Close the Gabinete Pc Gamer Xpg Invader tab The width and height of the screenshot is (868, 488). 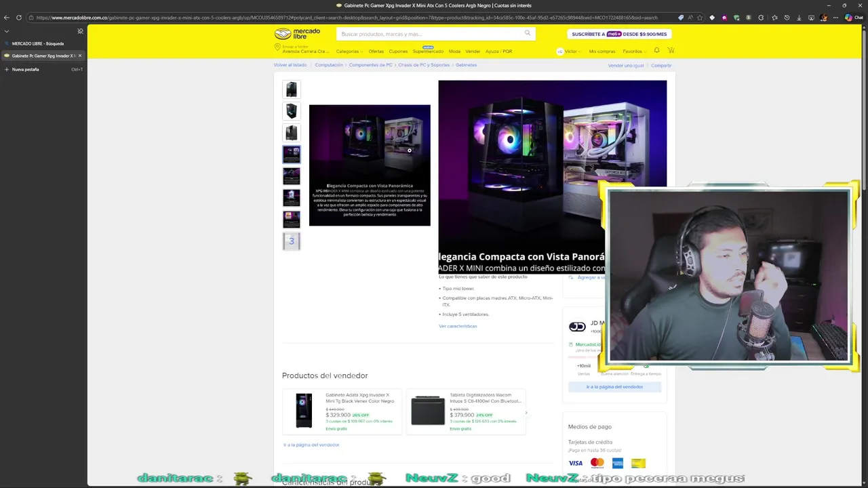tap(80, 56)
